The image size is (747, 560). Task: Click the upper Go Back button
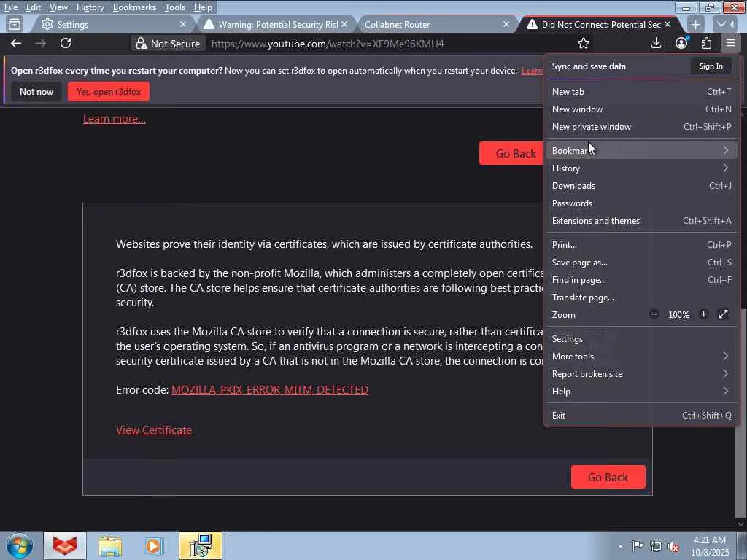[511, 153]
